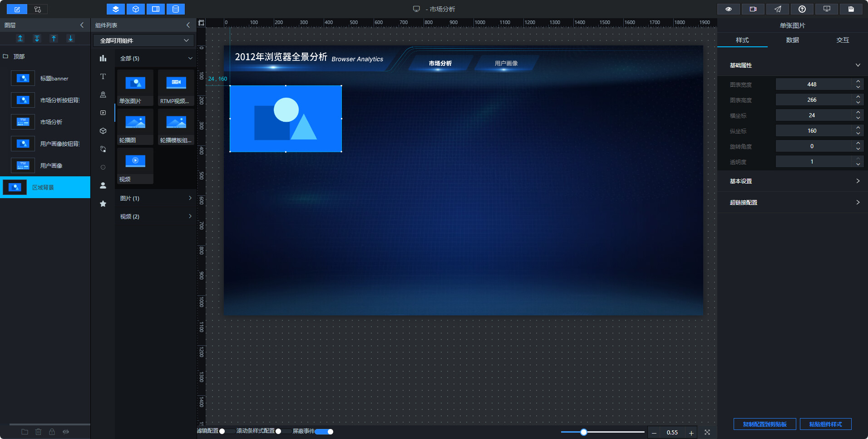Open the help question mark icon
Viewport: 868px width, 439px height.
(x=802, y=9)
